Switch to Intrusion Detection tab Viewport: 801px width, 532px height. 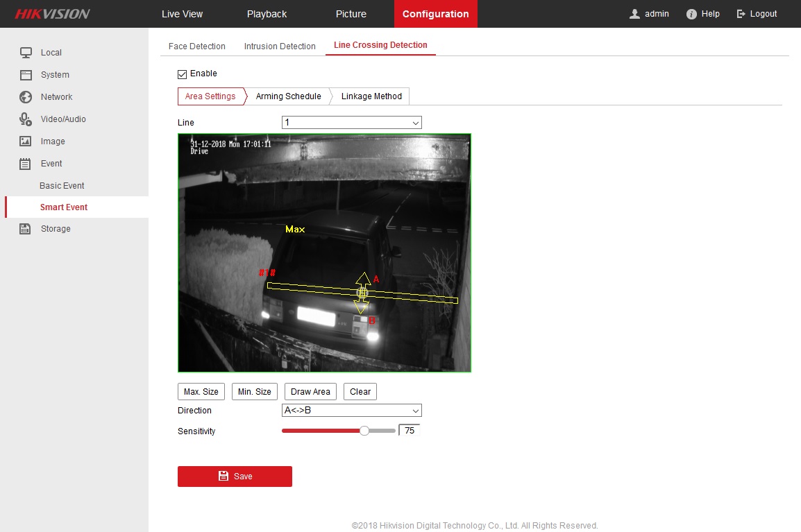click(280, 46)
